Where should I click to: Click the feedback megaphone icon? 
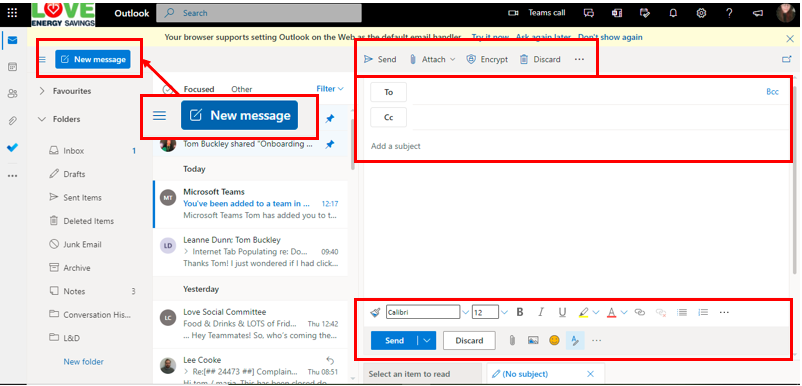[x=758, y=13]
